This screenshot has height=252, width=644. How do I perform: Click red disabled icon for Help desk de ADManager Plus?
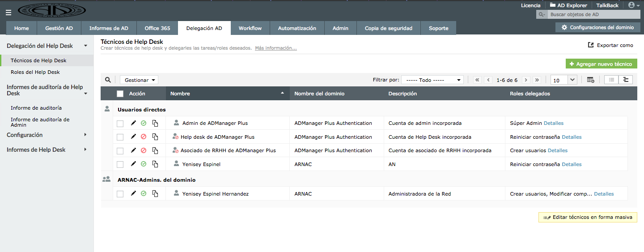click(144, 137)
